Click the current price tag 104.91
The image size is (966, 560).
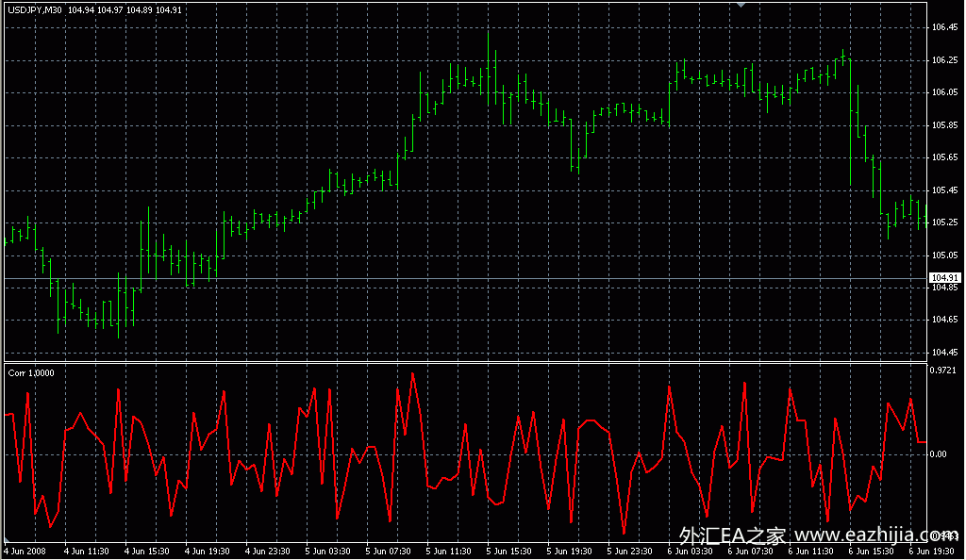(x=944, y=278)
